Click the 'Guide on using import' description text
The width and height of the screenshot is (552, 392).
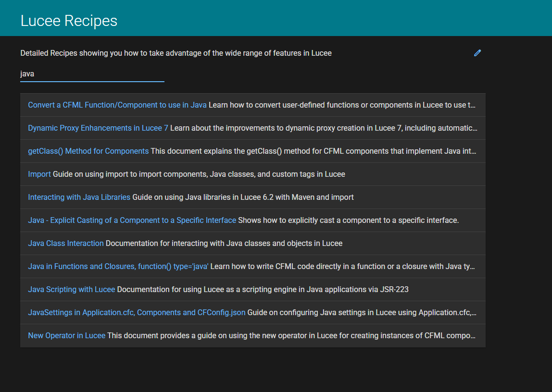pos(199,174)
